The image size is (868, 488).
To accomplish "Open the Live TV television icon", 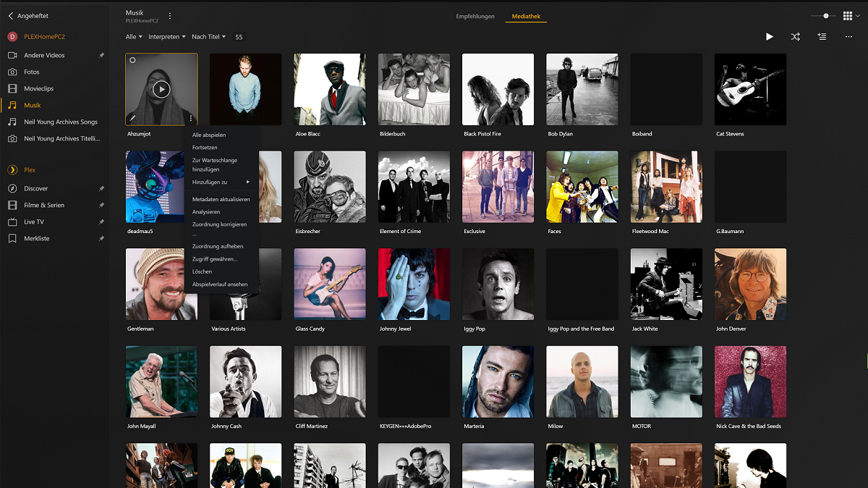I will pos(12,222).
